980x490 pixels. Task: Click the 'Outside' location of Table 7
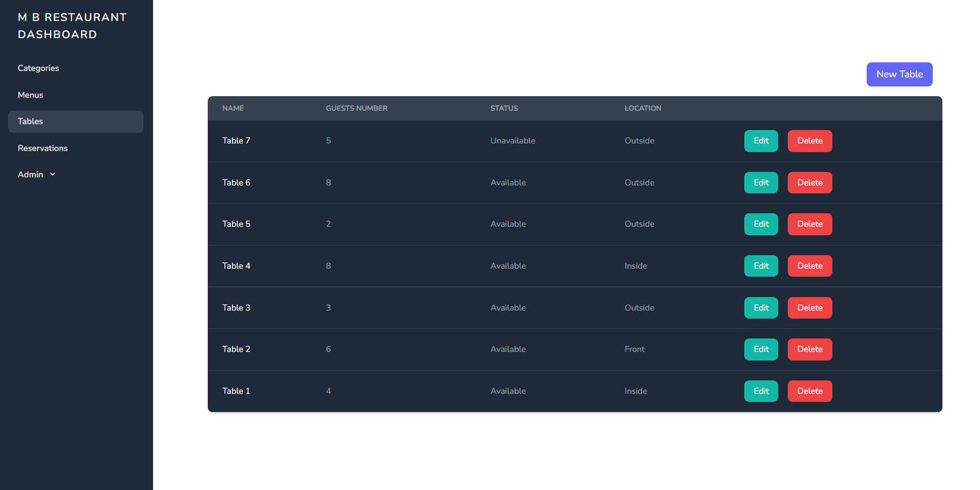pyautogui.click(x=640, y=141)
